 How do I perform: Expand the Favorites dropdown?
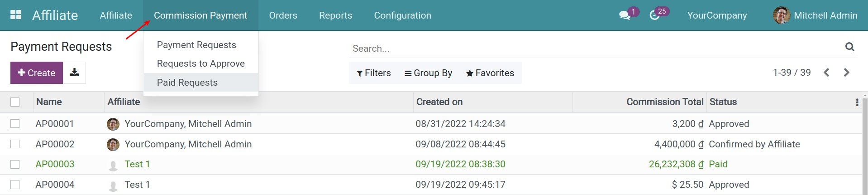490,73
